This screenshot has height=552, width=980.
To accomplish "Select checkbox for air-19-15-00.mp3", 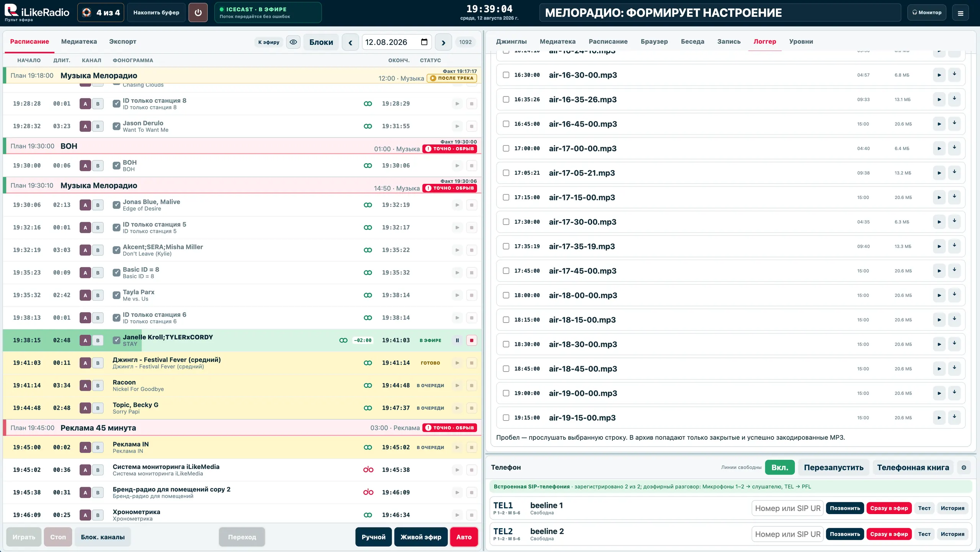I will [506, 418].
